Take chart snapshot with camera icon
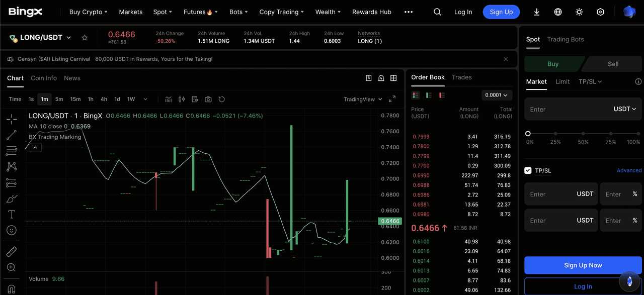The width and height of the screenshot is (644, 295). 208,99
